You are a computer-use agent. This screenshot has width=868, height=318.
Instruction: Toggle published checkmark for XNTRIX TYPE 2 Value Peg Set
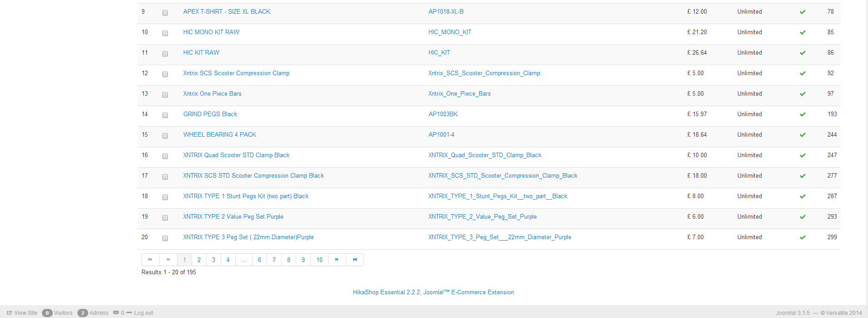click(x=802, y=217)
